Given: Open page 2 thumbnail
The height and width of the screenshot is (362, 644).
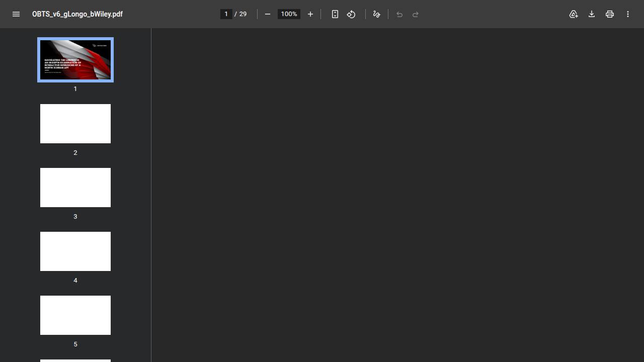Looking at the screenshot, I should pos(75,124).
